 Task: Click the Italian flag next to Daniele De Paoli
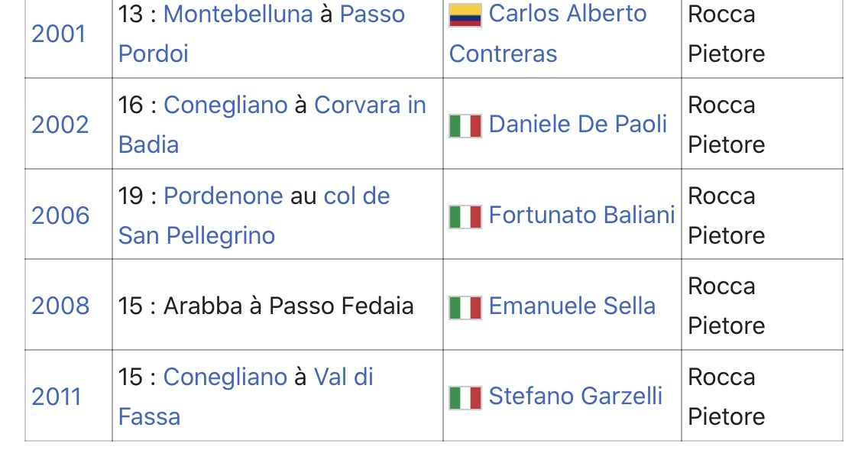tap(465, 125)
